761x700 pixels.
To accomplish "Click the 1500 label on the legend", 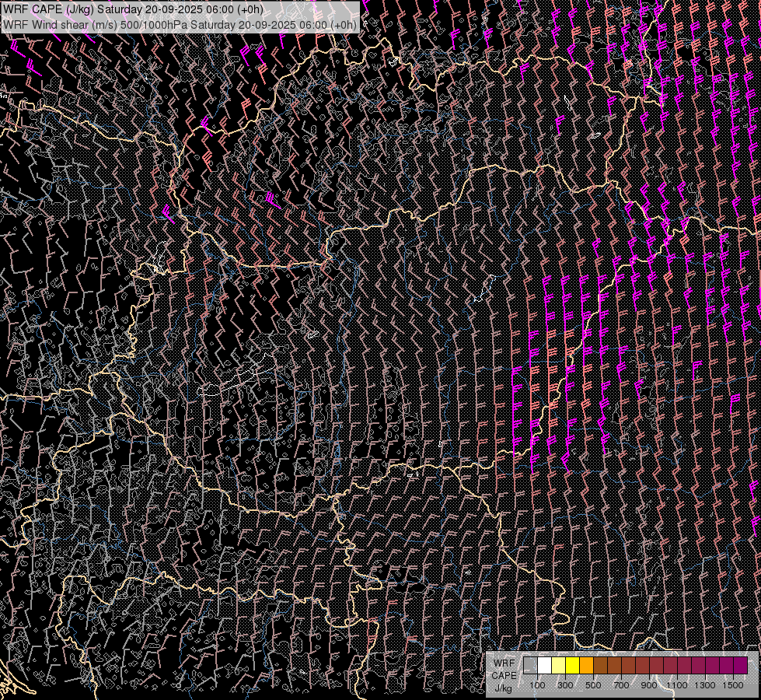I will (733, 685).
